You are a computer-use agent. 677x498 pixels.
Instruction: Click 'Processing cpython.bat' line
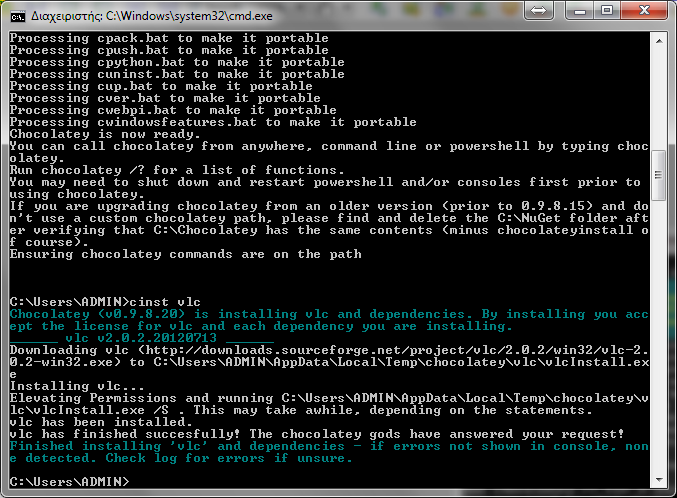click(x=177, y=62)
